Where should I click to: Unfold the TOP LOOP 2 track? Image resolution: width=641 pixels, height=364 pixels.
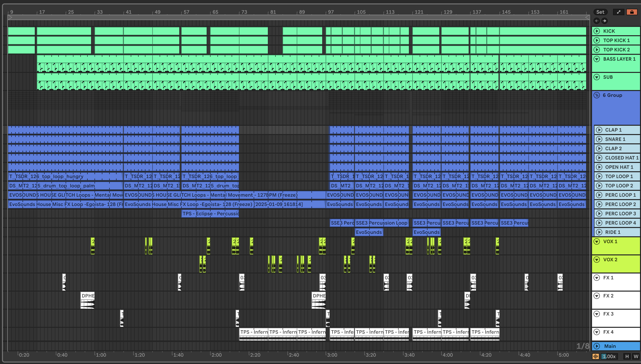599,185
